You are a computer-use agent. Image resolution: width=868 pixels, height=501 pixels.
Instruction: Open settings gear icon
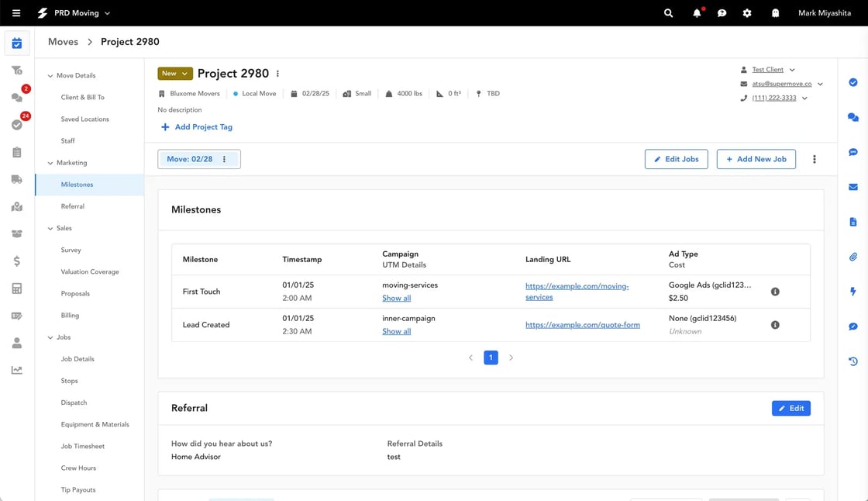click(x=747, y=12)
